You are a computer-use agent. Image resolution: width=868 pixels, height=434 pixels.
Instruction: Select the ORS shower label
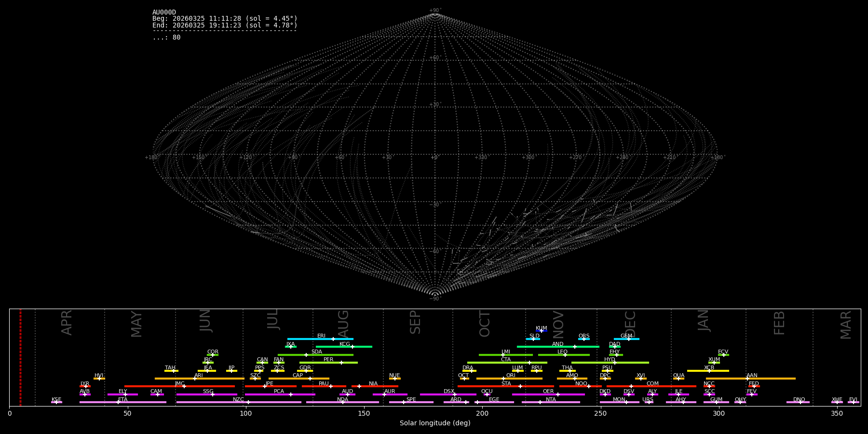click(584, 336)
